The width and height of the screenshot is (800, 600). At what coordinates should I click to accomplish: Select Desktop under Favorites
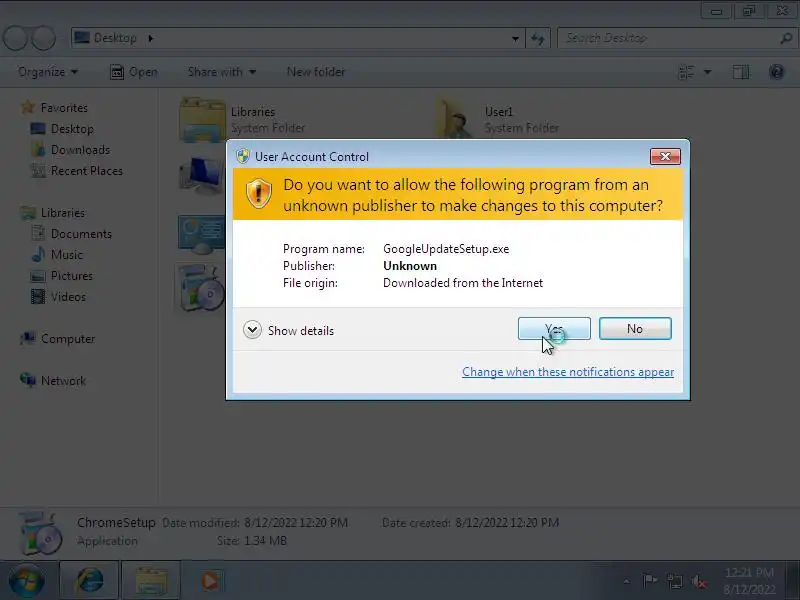coord(72,129)
